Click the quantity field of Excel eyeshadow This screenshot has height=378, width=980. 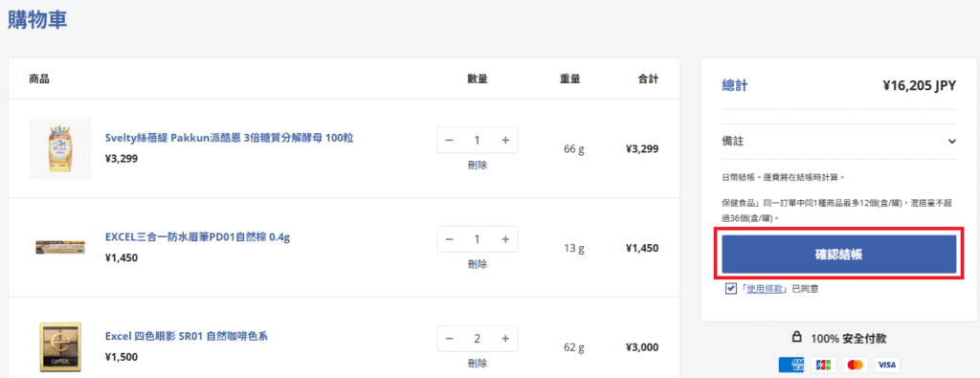pyautogui.click(x=478, y=339)
